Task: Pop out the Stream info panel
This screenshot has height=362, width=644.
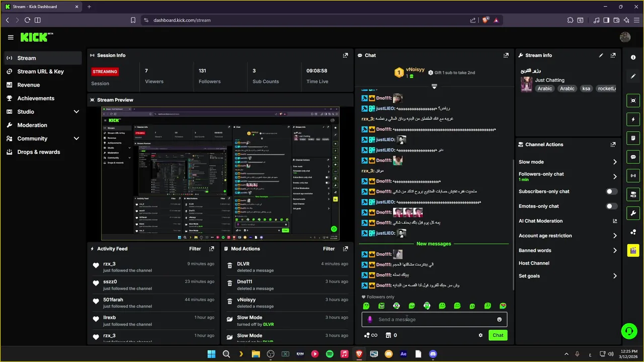Action: [x=613, y=55]
